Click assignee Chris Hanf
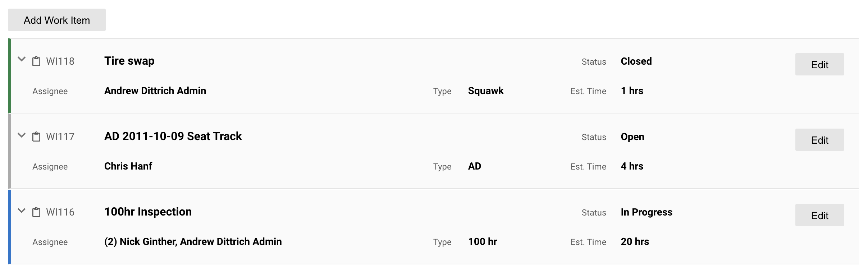 (x=128, y=166)
